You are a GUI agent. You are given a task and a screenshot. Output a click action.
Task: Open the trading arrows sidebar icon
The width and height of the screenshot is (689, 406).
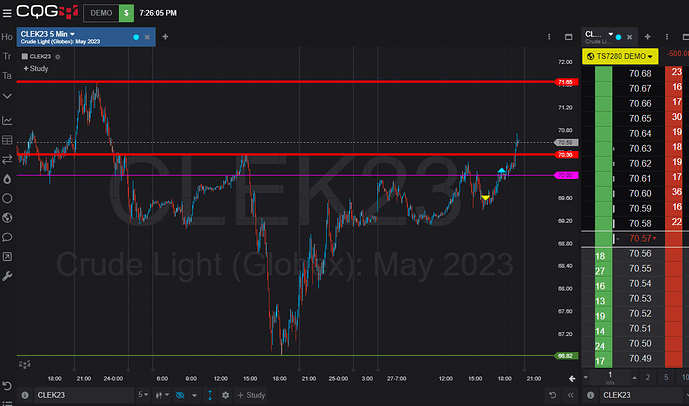pyautogui.click(x=7, y=159)
